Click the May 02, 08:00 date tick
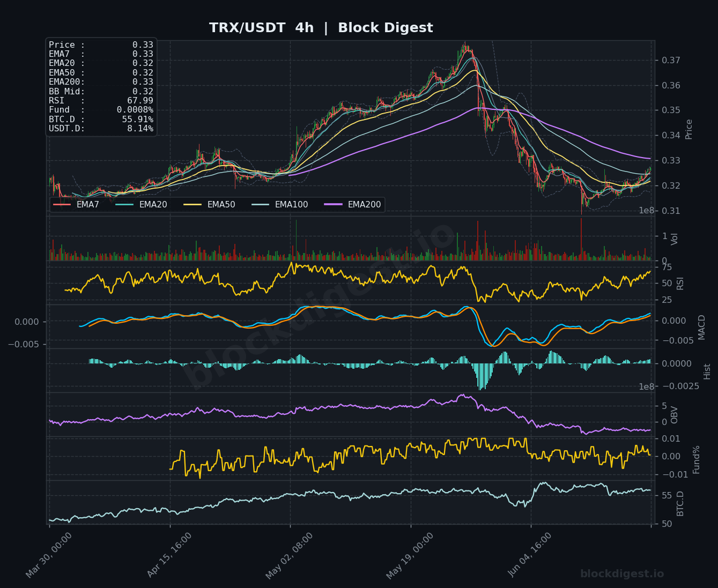 tap(289, 555)
